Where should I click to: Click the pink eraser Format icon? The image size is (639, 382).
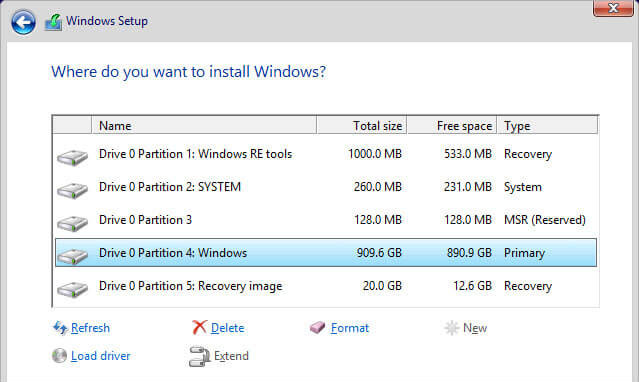(317, 327)
